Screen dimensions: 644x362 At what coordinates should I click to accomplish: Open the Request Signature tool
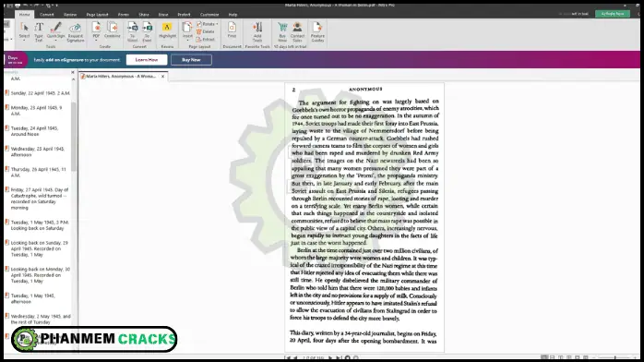click(x=75, y=31)
